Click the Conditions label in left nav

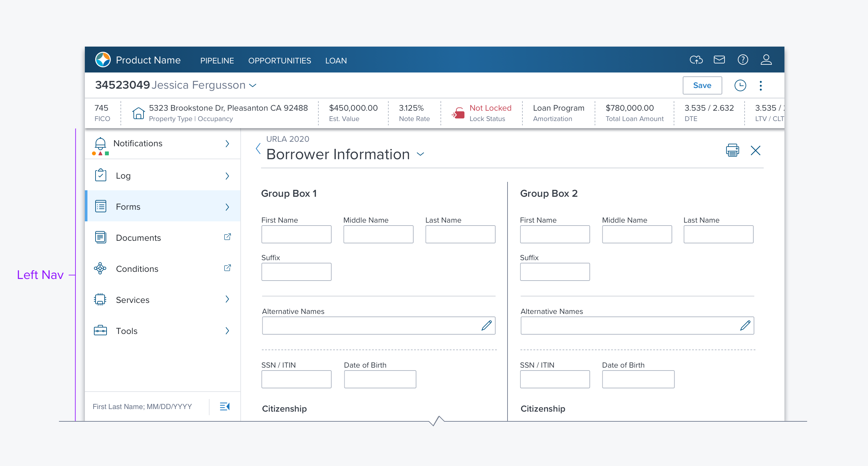[137, 269]
